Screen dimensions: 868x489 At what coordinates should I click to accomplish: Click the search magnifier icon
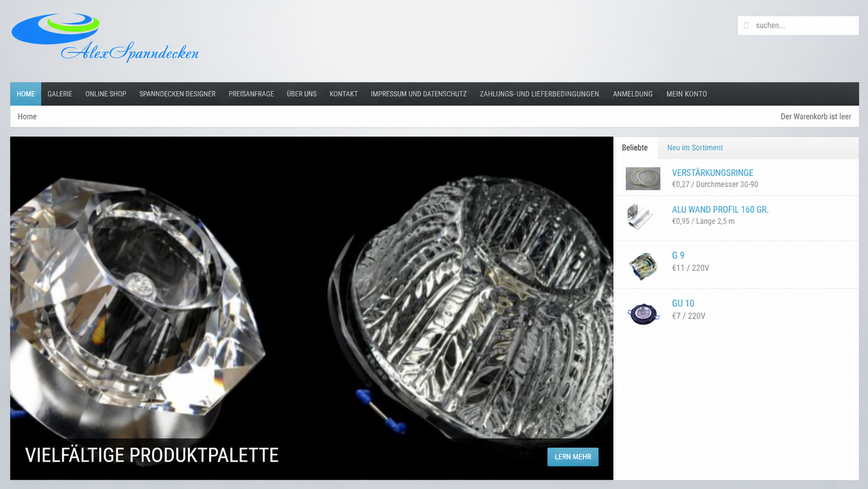tap(747, 25)
